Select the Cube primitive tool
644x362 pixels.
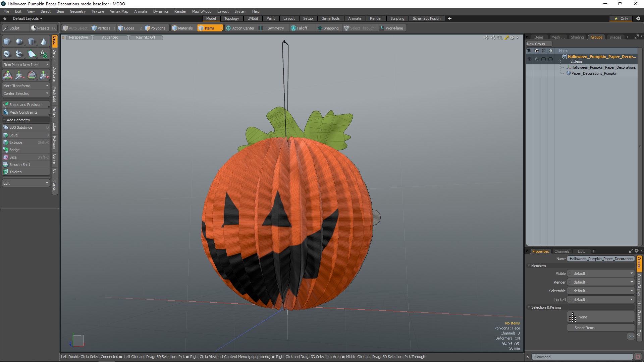coord(7,42)
